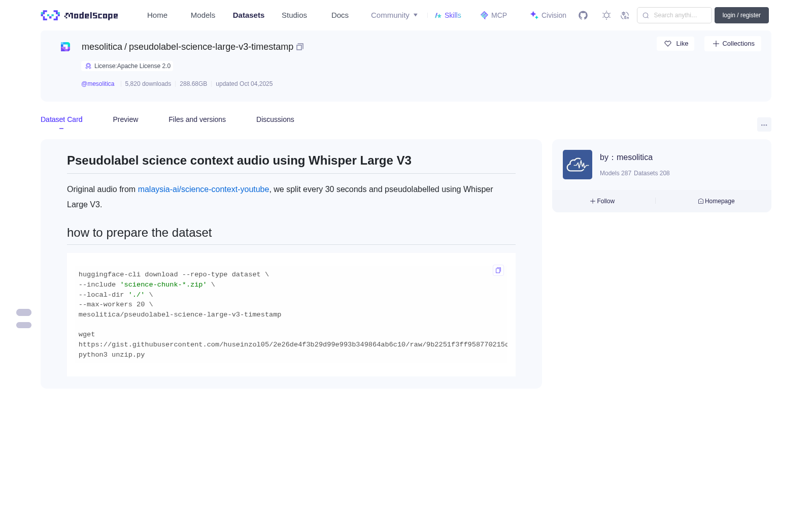Go to the Home page

point(157,15)
